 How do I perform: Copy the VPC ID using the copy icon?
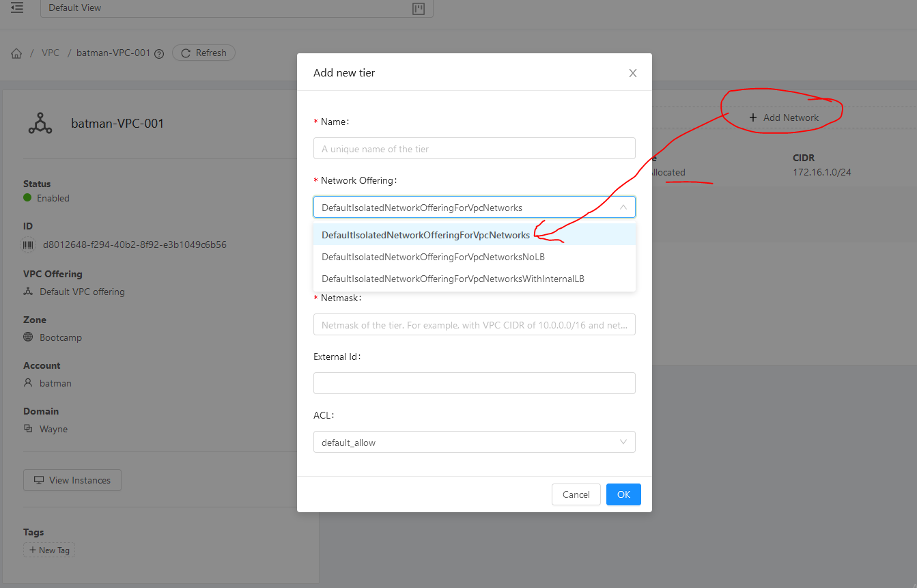(27, 244)
